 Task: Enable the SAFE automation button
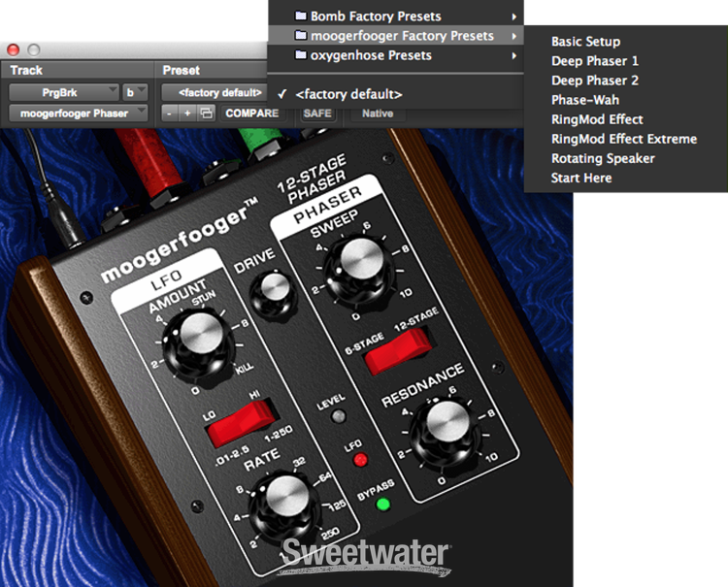[x=316, y=114]
